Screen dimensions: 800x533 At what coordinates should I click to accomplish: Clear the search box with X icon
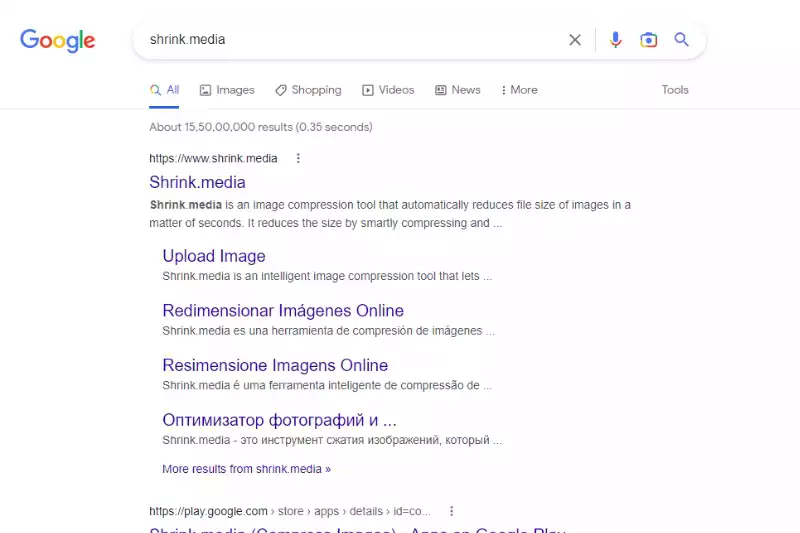(575, 40)
